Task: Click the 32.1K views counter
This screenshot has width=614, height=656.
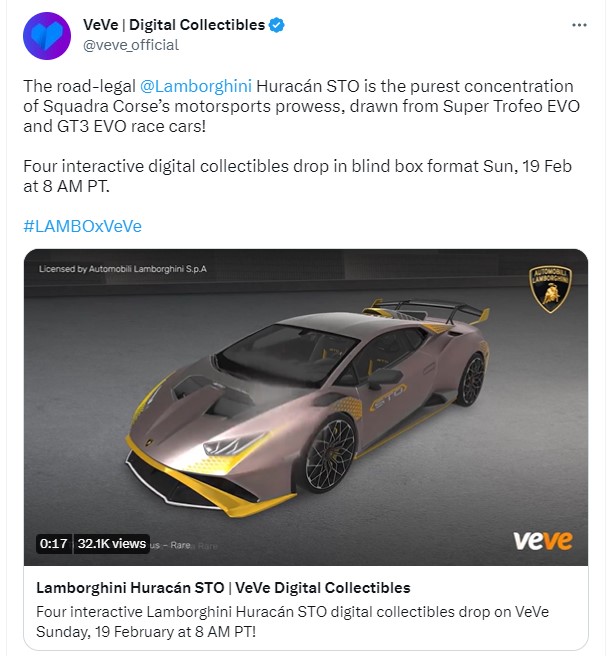Action: pos(112,543)
